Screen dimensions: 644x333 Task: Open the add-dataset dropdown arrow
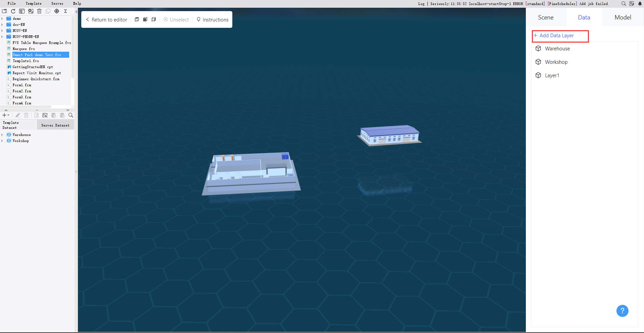click(9, 115)
